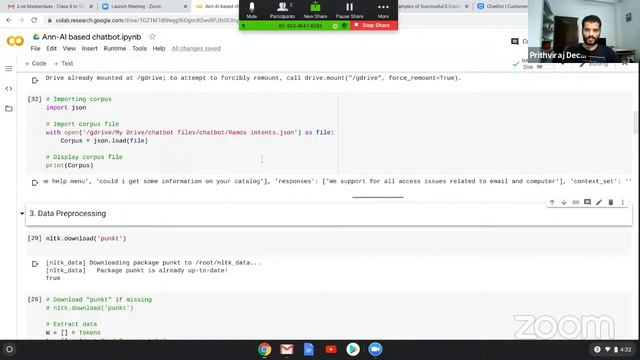The image size is (640, 360).
Task: Open the table of contents sidebar icon
Action: 9,69
